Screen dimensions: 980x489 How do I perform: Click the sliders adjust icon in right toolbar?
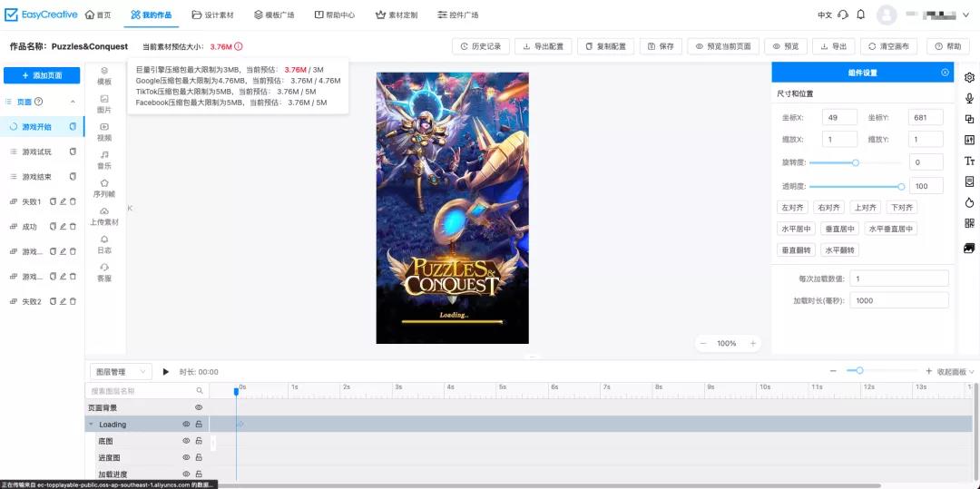(969, 140)
